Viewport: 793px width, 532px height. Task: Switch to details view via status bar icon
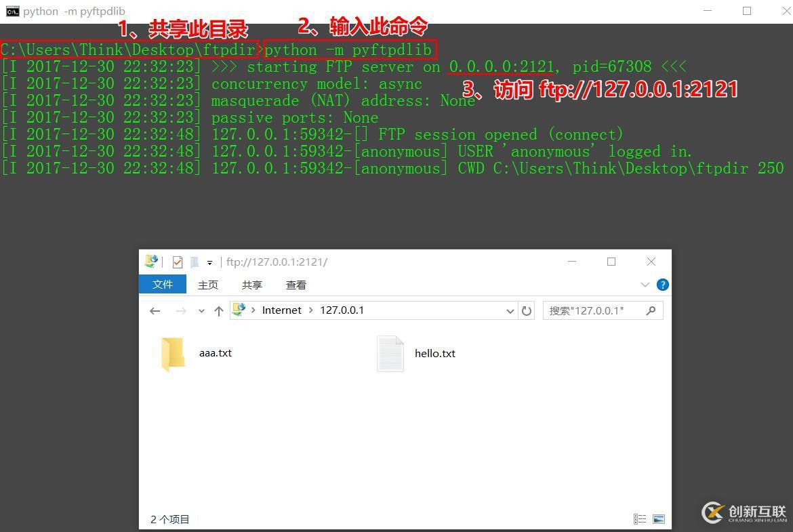pos(639,518)
